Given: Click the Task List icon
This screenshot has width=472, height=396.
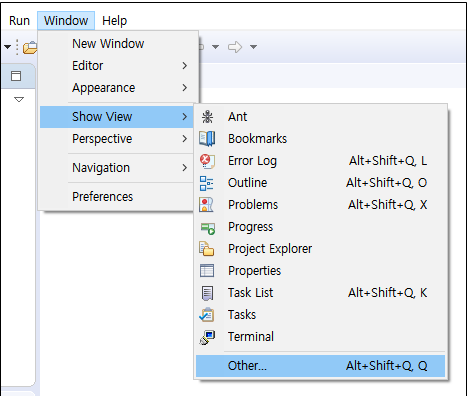Looking at the screenshot, I should pyautogui.click(x=207, y=293).
